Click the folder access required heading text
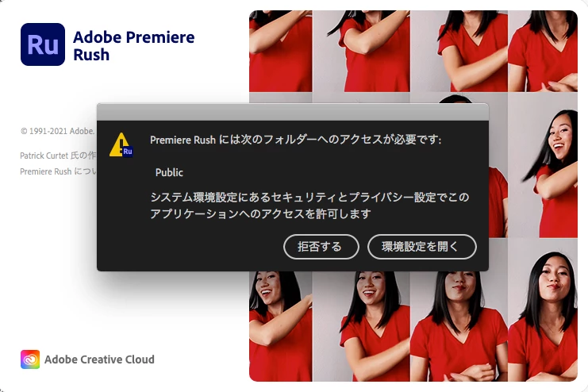Viewport: 588px width, 392px height. click(x=295, y=140)
